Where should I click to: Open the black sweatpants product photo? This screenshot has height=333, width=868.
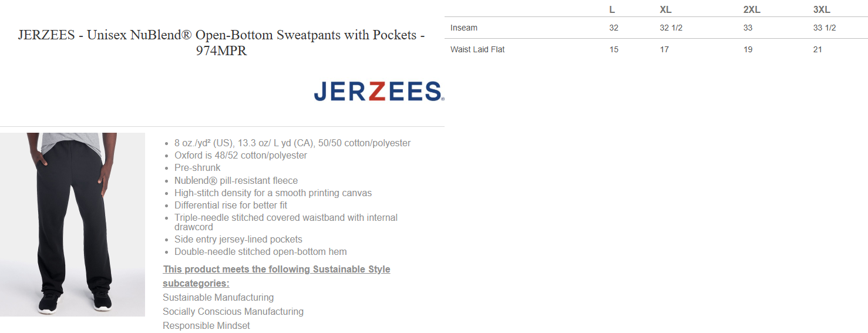[72, 224]
